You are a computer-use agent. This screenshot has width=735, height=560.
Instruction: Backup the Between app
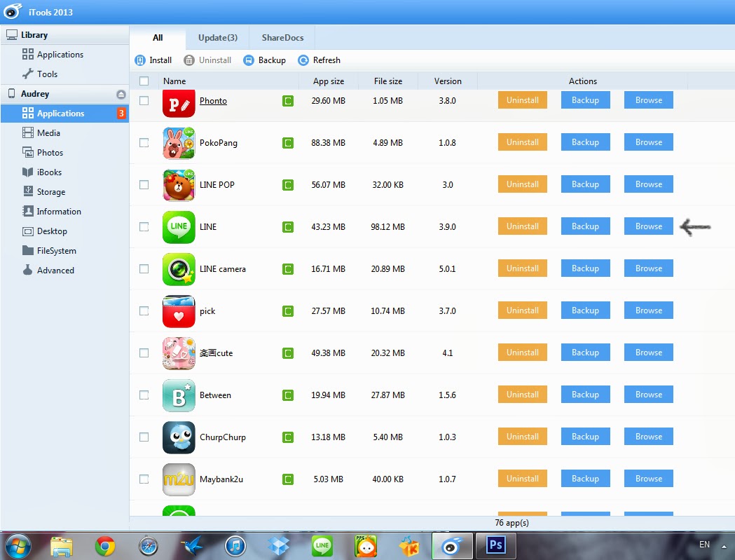click(586, 395)
